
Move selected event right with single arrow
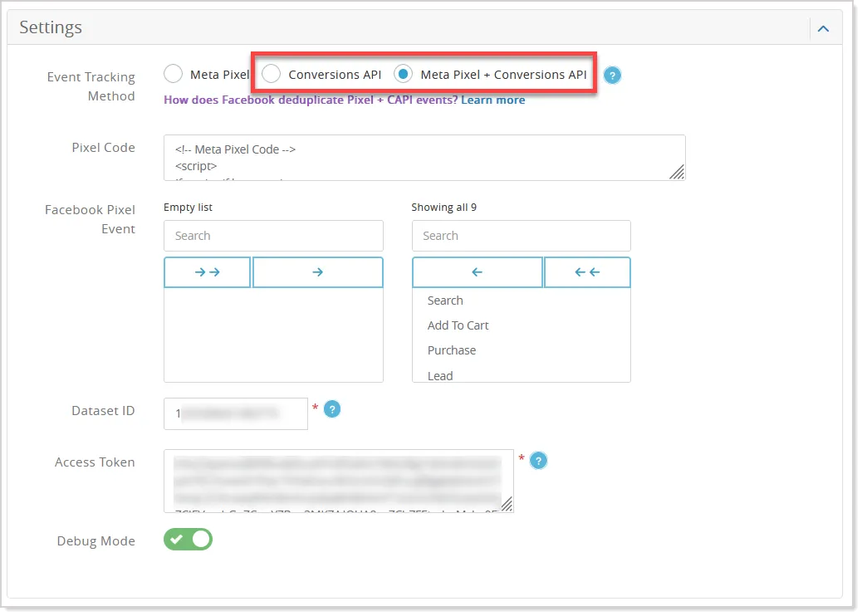(x=318, y=272)
